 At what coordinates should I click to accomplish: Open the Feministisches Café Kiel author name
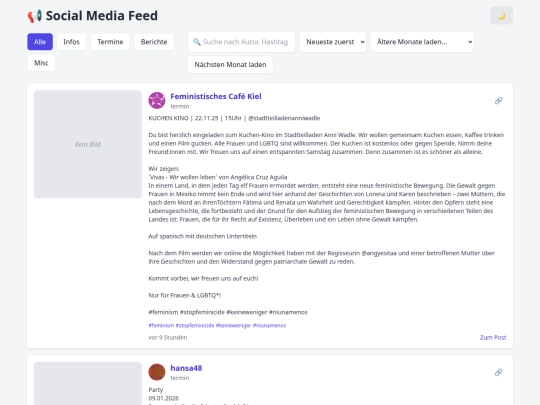(216, 96)
